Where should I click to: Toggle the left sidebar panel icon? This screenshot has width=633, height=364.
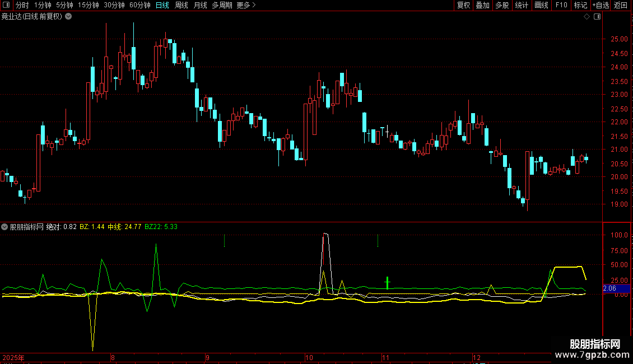pyautogui.click(x=6, y=5)
